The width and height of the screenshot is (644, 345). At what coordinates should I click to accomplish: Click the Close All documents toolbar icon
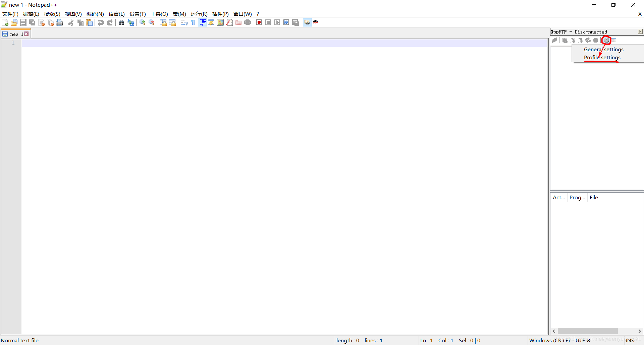[x=51, y=22]
